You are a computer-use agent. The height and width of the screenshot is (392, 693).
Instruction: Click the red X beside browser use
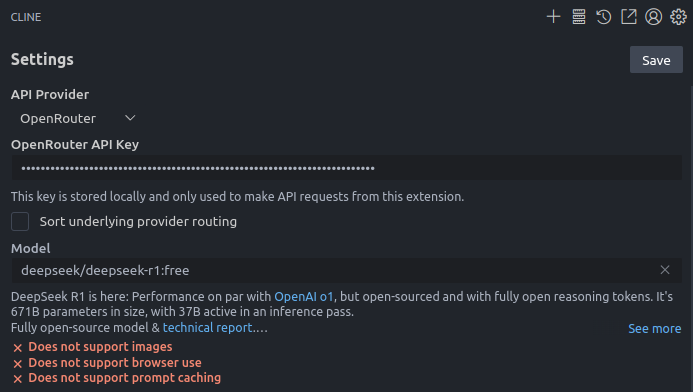tap(18, 364)
